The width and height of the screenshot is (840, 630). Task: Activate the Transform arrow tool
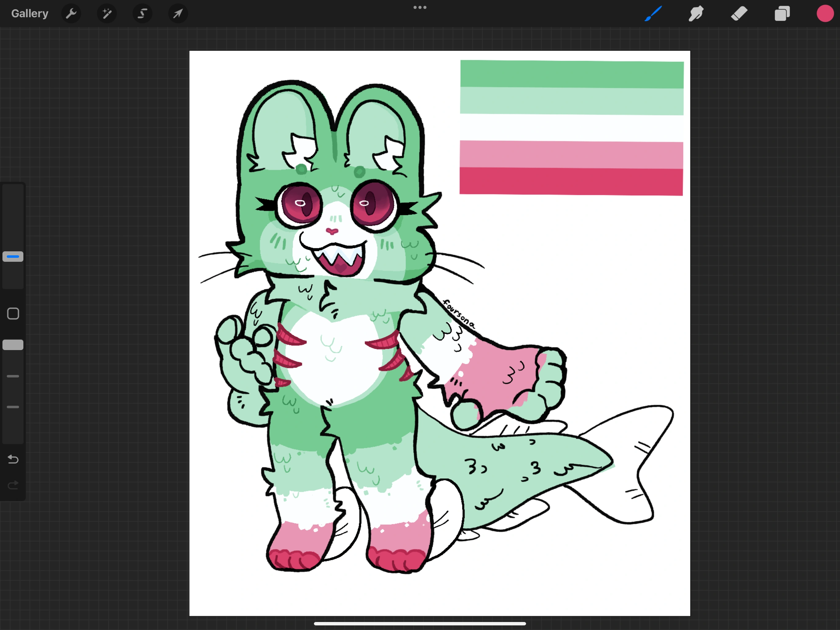tap(178, 13)
